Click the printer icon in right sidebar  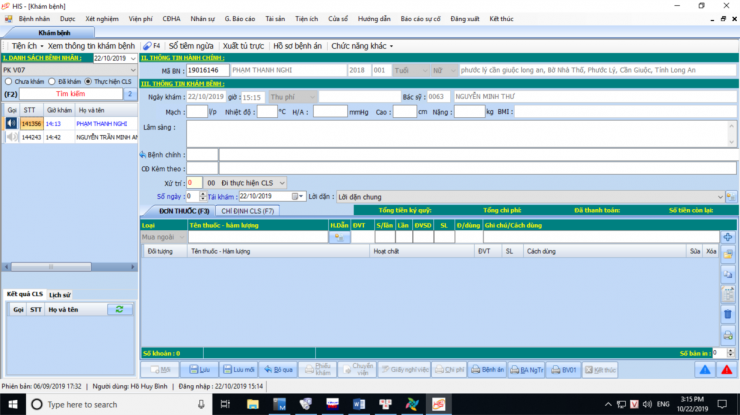click(x=727, y=335)
